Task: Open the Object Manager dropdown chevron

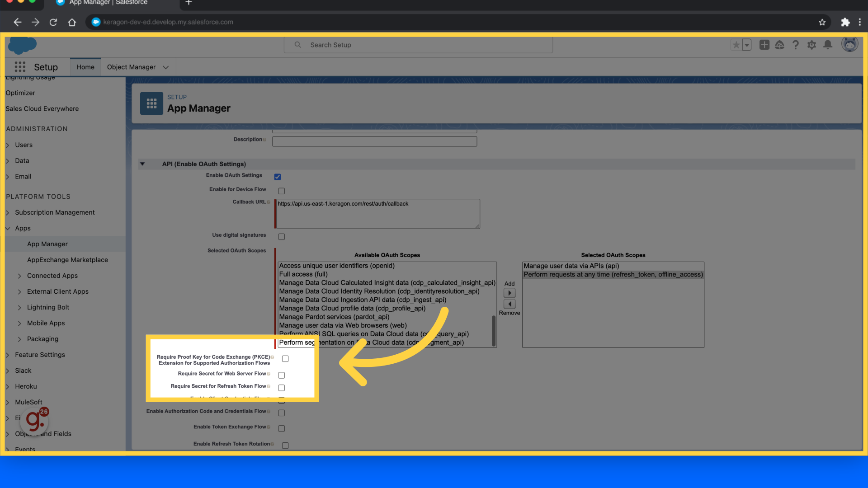Action: [x=166, y=67]
